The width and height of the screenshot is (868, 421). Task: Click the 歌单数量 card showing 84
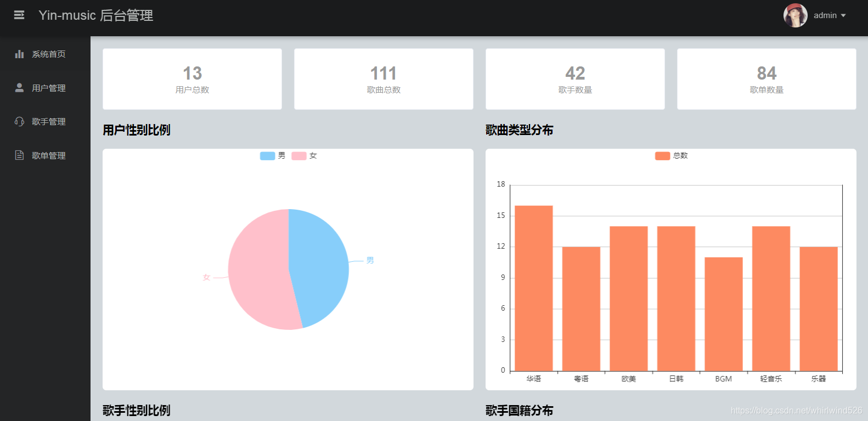point(766,79)
